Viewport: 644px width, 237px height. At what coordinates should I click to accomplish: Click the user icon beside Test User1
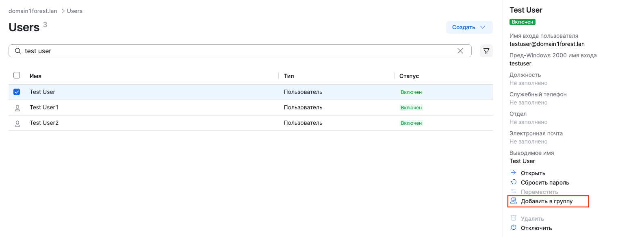[x=17, y=108]
